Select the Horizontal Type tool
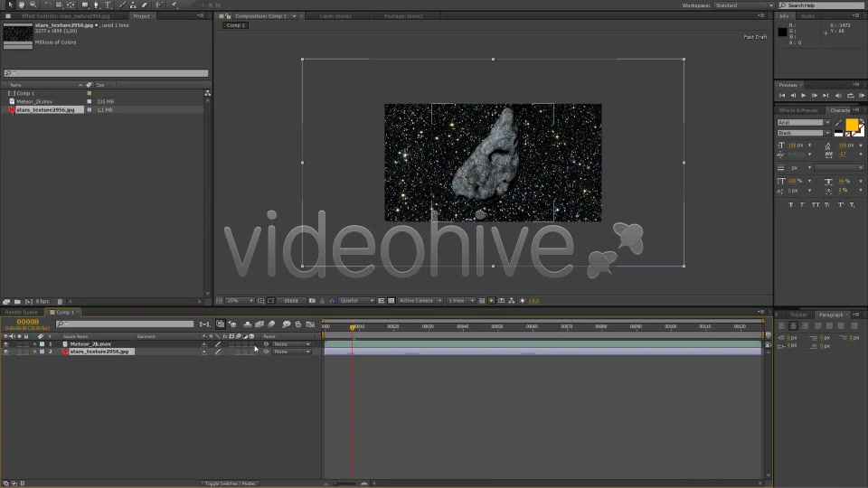Screen dimensions: 868x488 [108, 5]
